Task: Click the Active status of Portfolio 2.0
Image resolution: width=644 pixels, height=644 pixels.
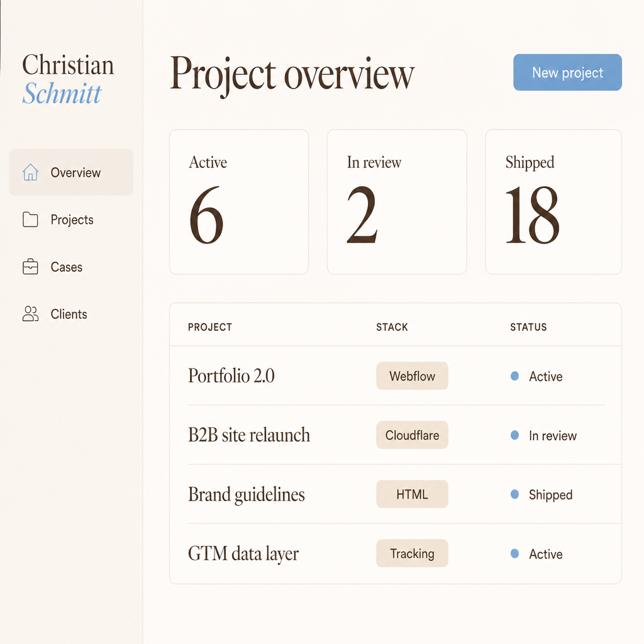Action: pyautogui.click(x=545, y=376)
